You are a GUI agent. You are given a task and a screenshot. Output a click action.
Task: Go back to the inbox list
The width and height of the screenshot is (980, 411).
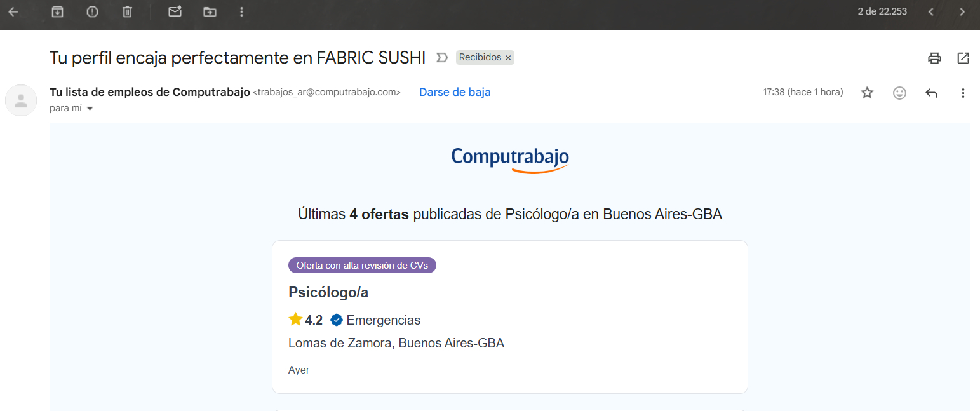coord(13,11)
